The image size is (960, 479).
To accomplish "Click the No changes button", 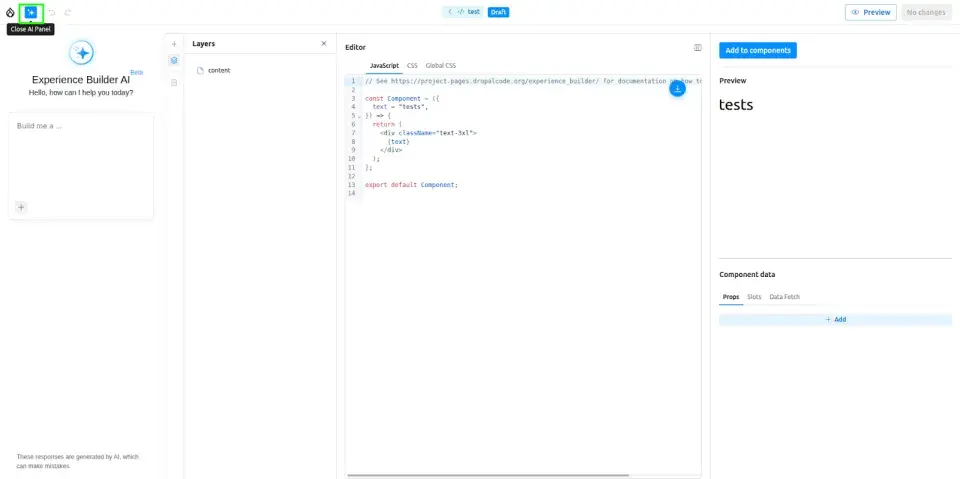I will [x=926, y=12].
